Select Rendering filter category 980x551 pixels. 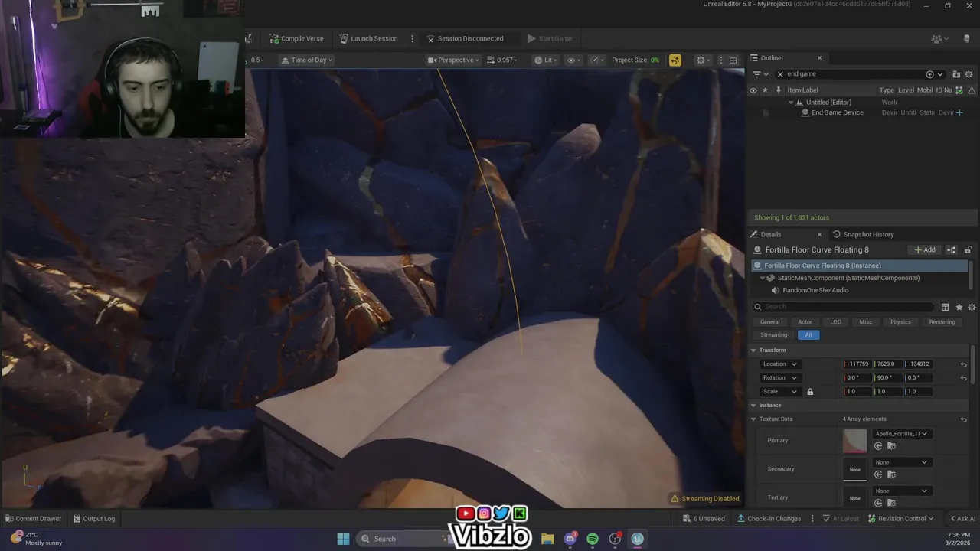(942, 322)
